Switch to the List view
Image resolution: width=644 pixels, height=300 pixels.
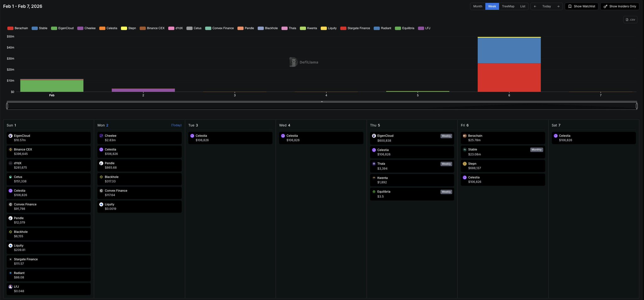click(x=522, y=6)
